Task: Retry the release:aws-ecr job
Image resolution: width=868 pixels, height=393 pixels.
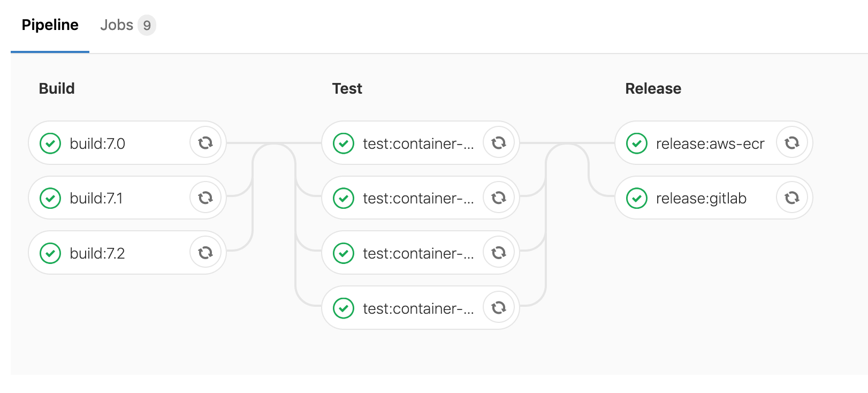Action: 792,143
